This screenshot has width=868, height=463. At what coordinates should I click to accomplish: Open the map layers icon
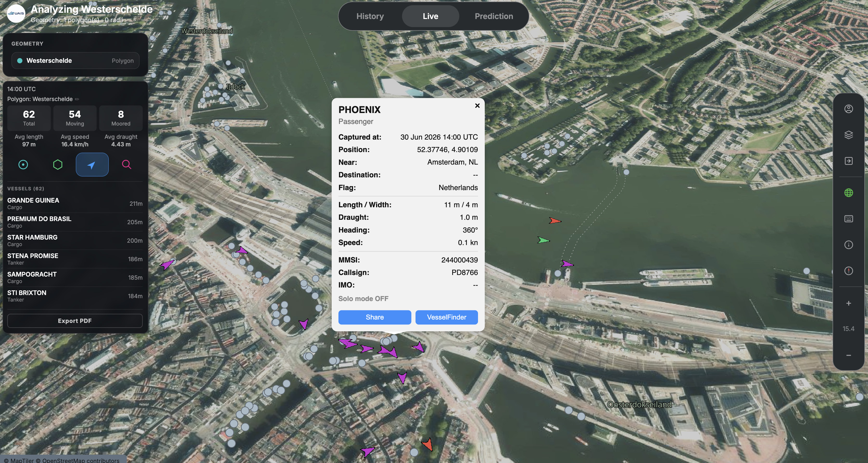click(848, 135)
